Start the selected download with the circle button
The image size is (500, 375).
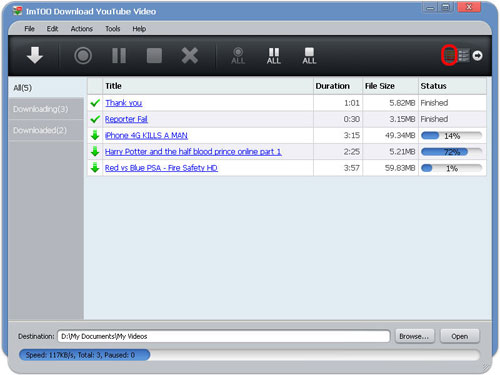coord(83,55)
